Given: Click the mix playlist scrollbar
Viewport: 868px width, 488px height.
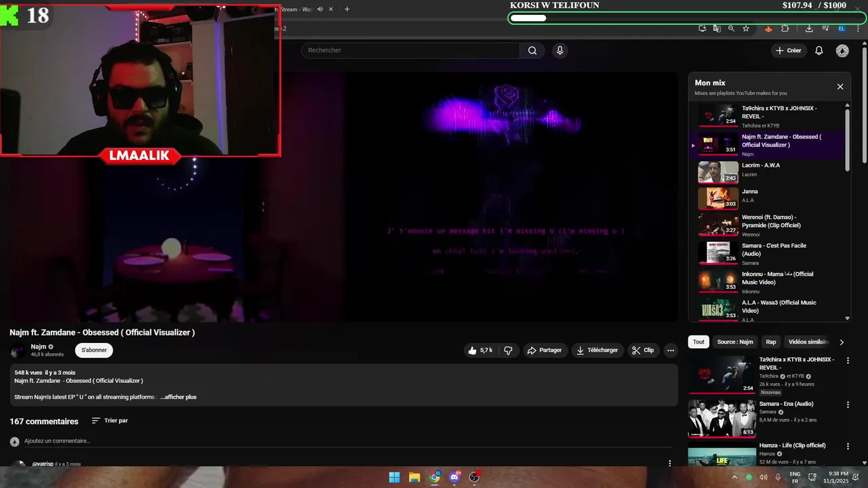Looking at the screenshot, I should [847, 139].
